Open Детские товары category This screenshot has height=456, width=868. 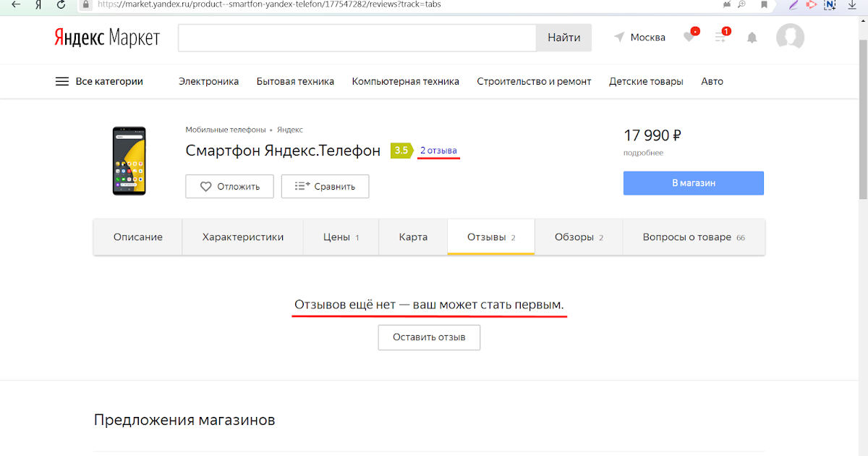[646, 82]
